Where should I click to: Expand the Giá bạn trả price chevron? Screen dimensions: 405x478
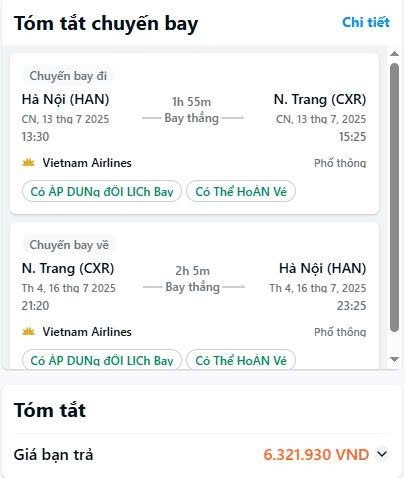click(382, 454)
